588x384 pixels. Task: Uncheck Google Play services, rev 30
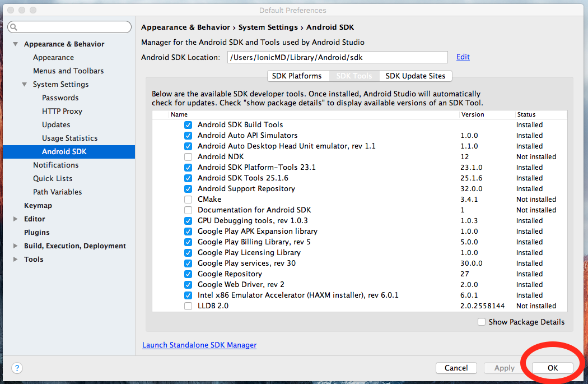click(x=188, y=263)
